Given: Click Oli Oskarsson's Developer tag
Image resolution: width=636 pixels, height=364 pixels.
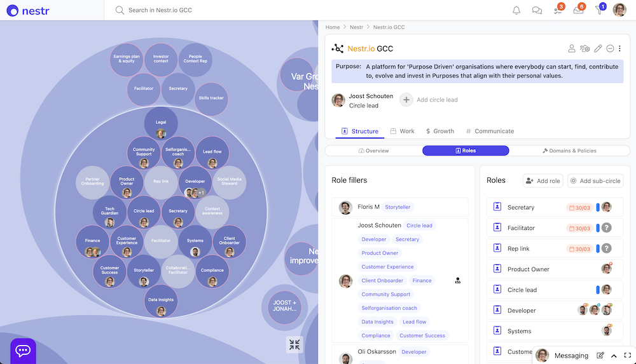Looking at the screenshot, I should tap(414, 352).
